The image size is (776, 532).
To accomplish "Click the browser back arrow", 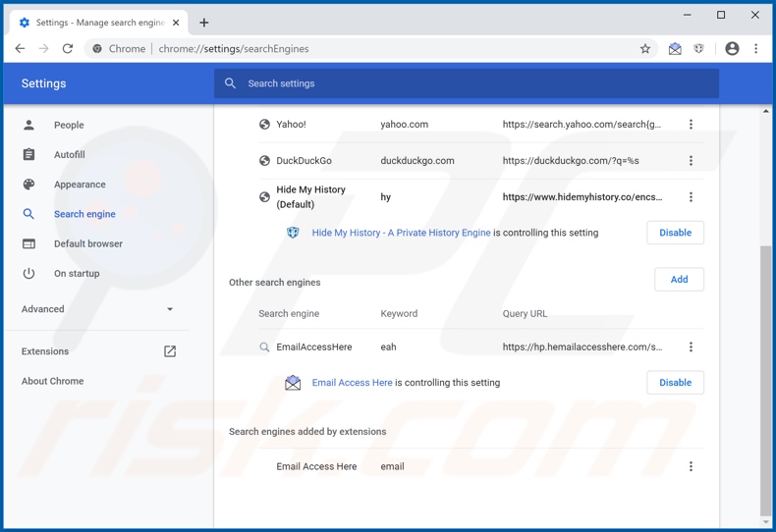I will point(20,48).
